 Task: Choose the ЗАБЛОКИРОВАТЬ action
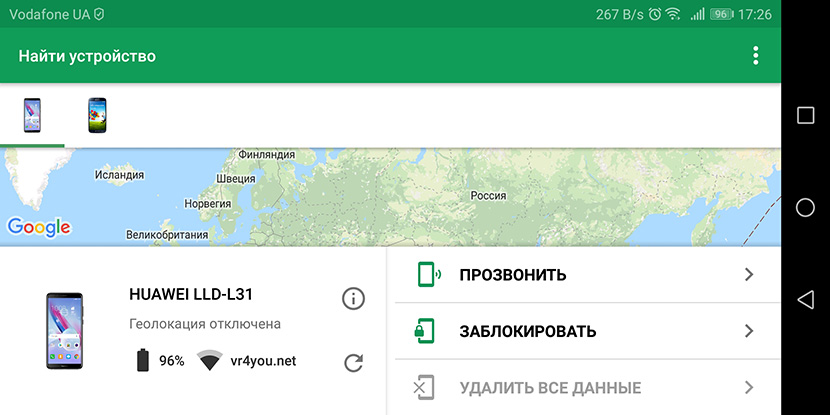coord(588,331)
